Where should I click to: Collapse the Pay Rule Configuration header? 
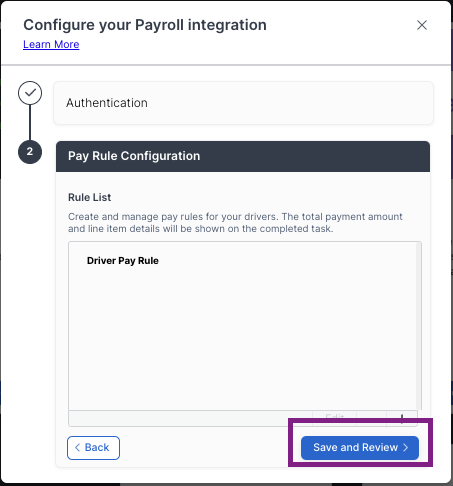243,156
